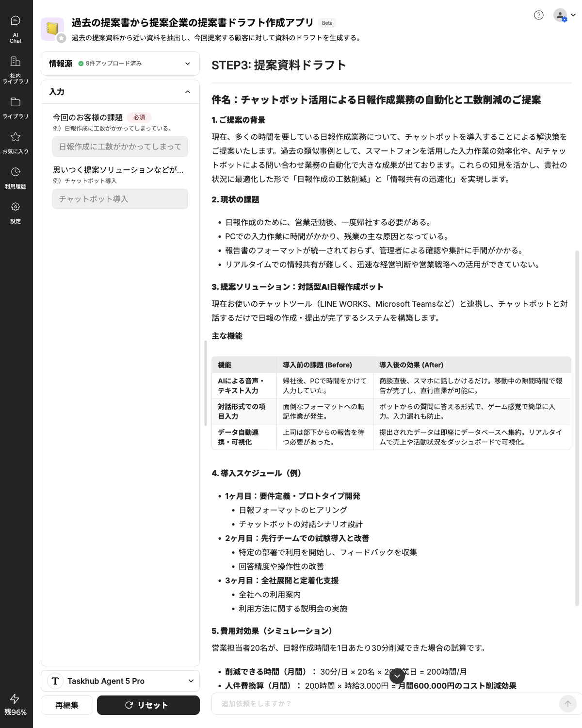Expand the 情報源 section
Viewport: 582px width, 728px height.
(x=188, y=64)
